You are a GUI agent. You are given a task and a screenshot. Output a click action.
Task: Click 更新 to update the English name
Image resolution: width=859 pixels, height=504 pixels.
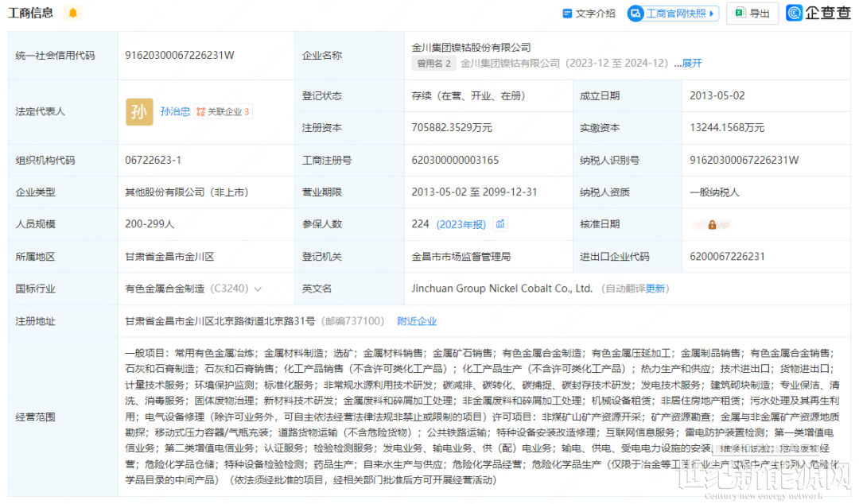point(655,289)
